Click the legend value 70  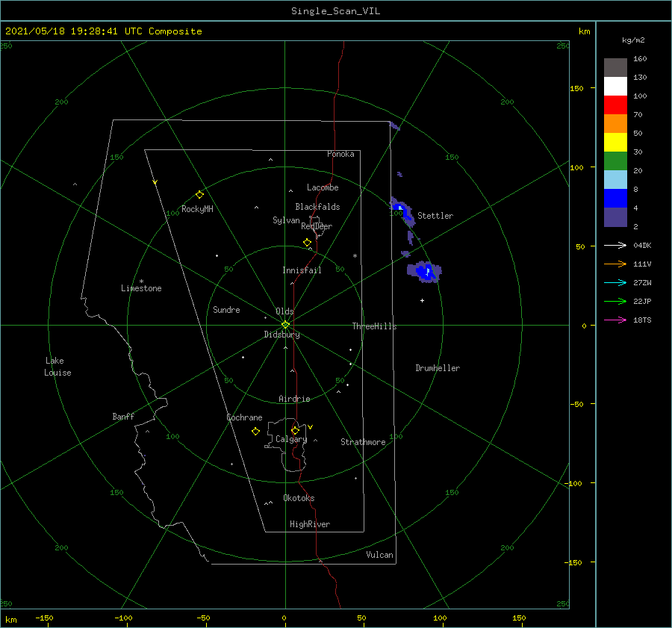[638, 114]
